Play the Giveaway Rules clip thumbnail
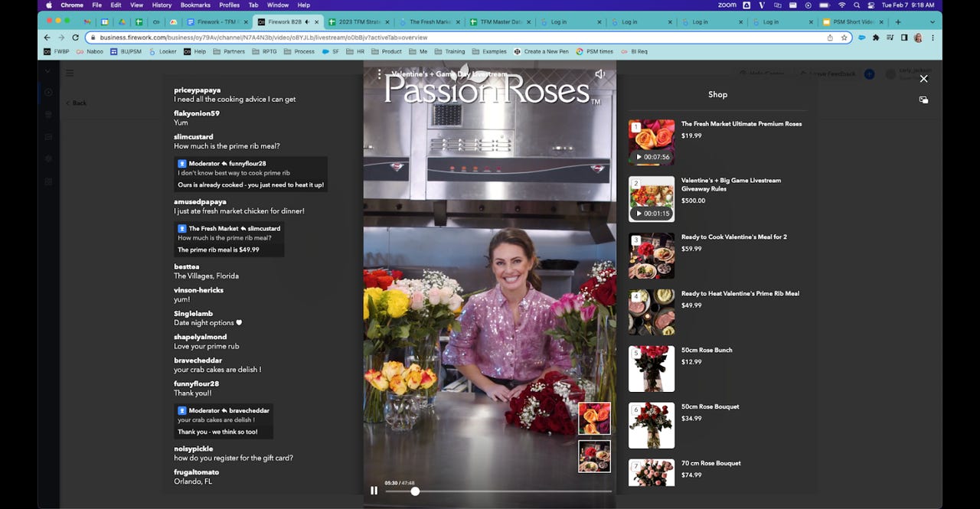Screen dimensions: 980x509 [652, 199]
